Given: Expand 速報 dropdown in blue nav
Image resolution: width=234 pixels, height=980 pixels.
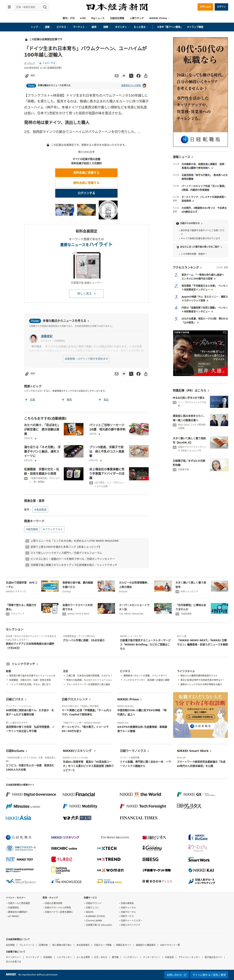Looking at the screenshot, I should pos(48,27).
